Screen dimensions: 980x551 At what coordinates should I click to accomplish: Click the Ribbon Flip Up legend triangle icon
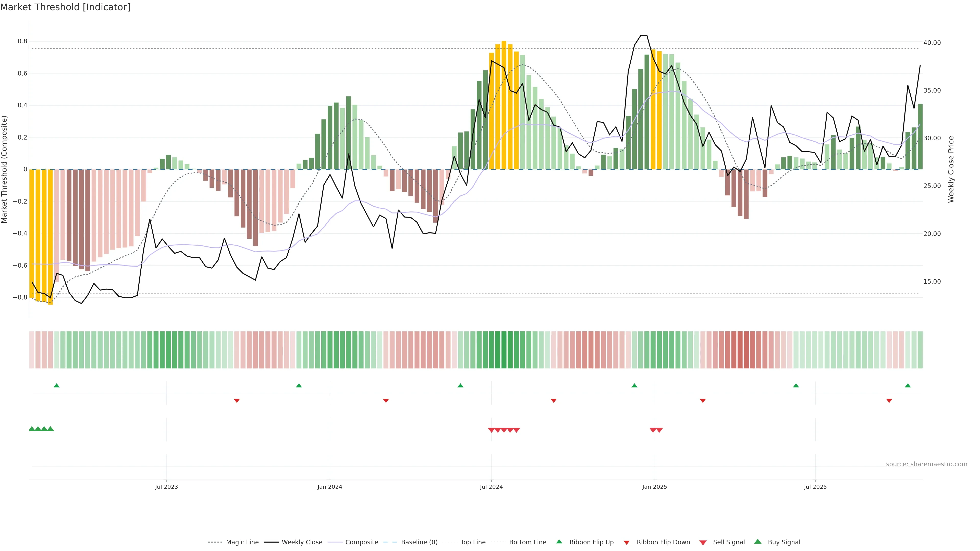click(x=559, y=542)
